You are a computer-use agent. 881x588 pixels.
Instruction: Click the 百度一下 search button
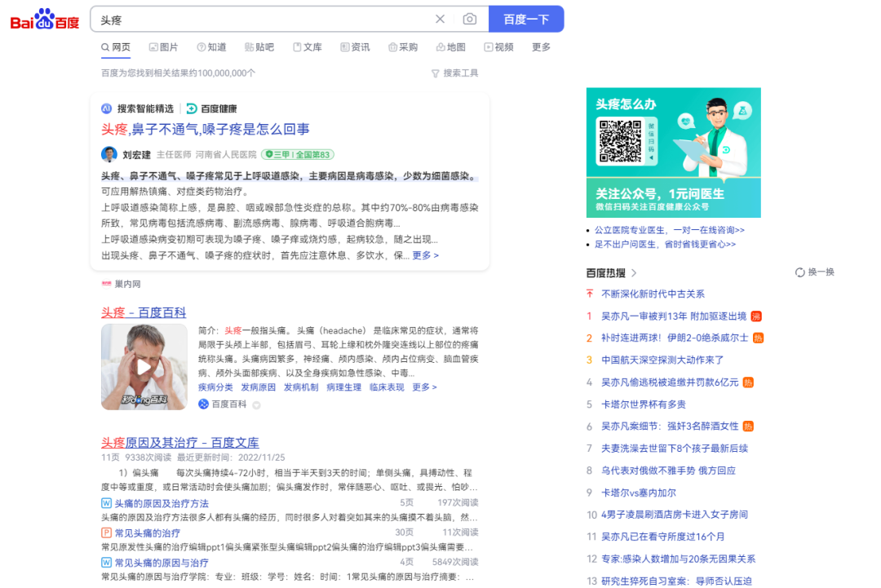click(526, 19)
